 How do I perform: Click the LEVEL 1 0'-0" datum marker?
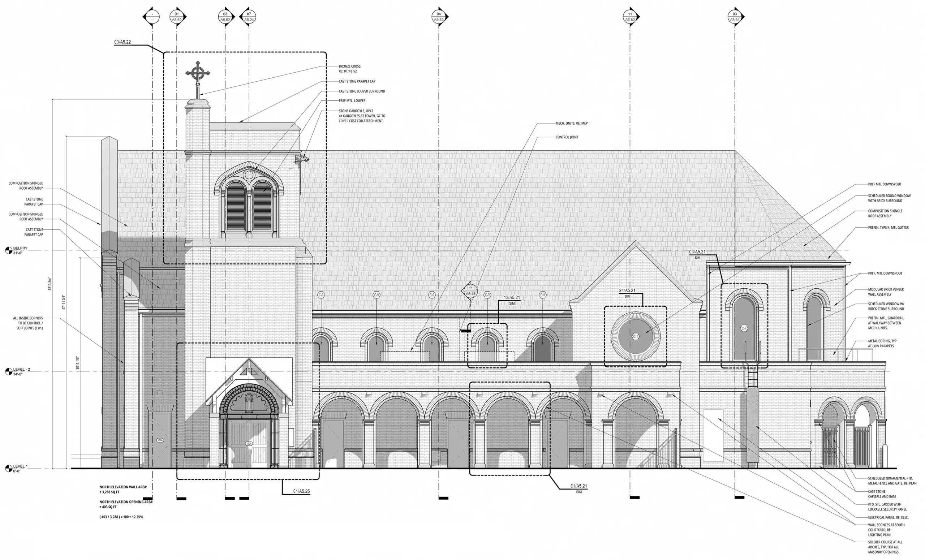coord(17,469)
